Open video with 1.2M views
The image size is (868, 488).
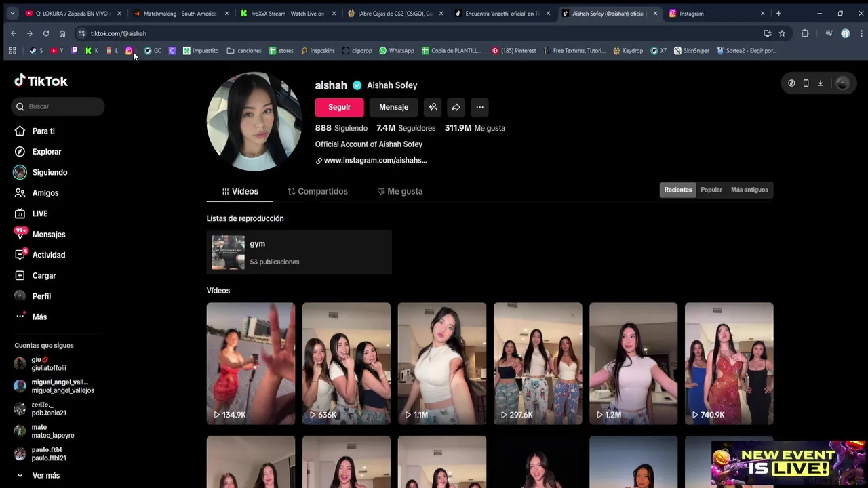(633, 363)
